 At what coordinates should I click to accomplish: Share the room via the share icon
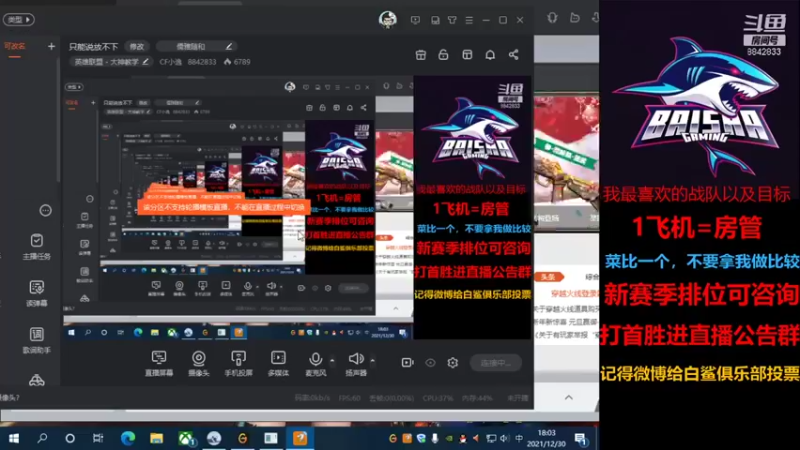[x=513, y=55]
